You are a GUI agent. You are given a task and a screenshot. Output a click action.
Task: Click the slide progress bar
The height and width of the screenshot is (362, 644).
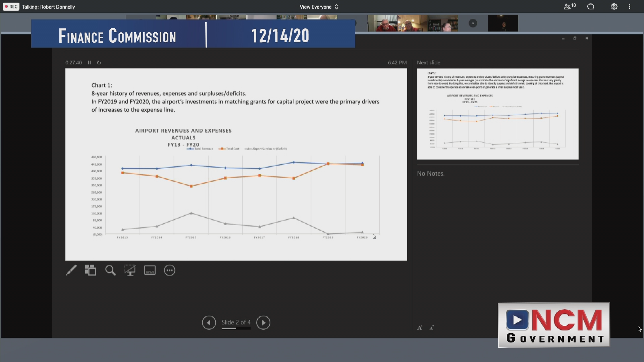pyautogui.click(x=236, y=328)
